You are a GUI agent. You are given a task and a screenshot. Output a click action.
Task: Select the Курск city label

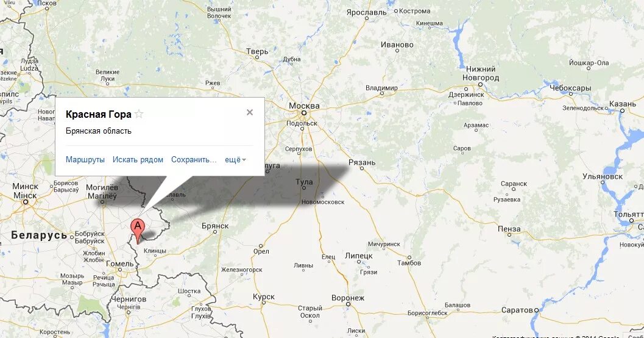pyautogui.click(x=264, y=297)
